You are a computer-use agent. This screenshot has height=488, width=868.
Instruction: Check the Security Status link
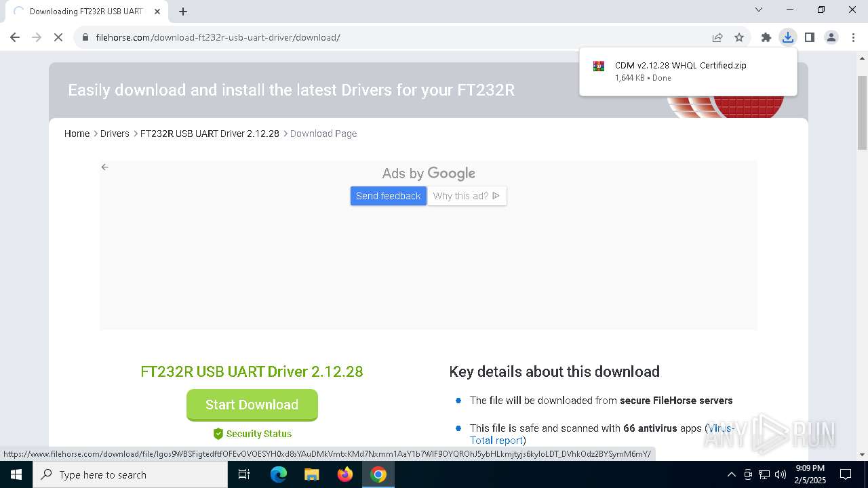click(252, 434)
